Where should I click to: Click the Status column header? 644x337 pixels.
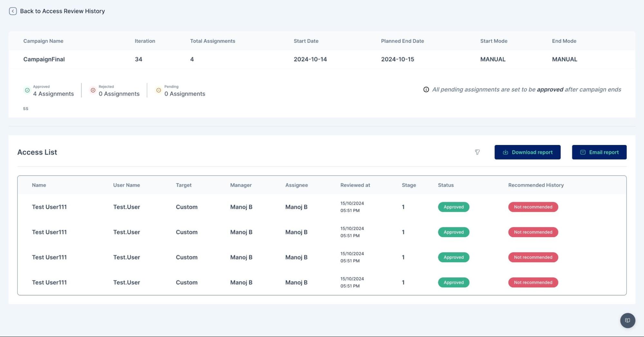(446, 185)
